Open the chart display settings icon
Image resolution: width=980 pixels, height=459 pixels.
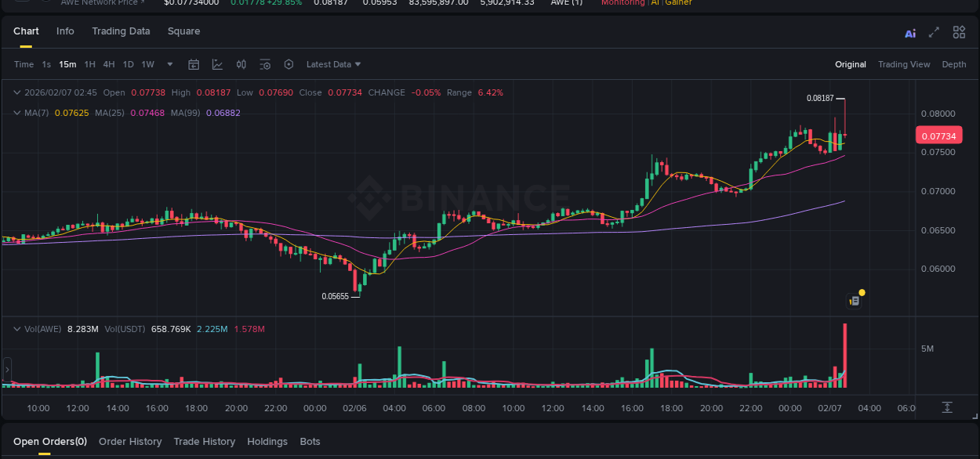[x=264, y=64]
